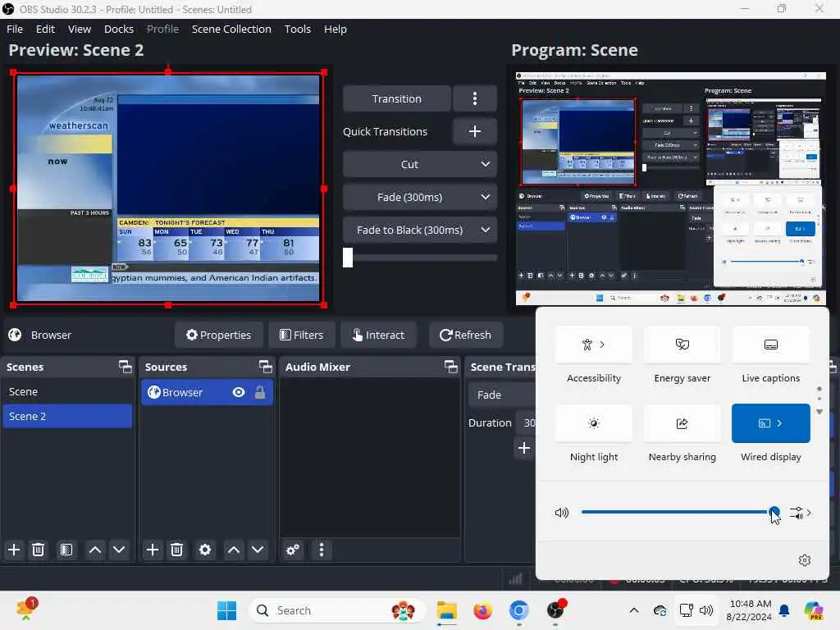Pop out the Sources dock
The height and width of the screenshot is (630, 840).
pyautogui.click(x=266, y=367)
